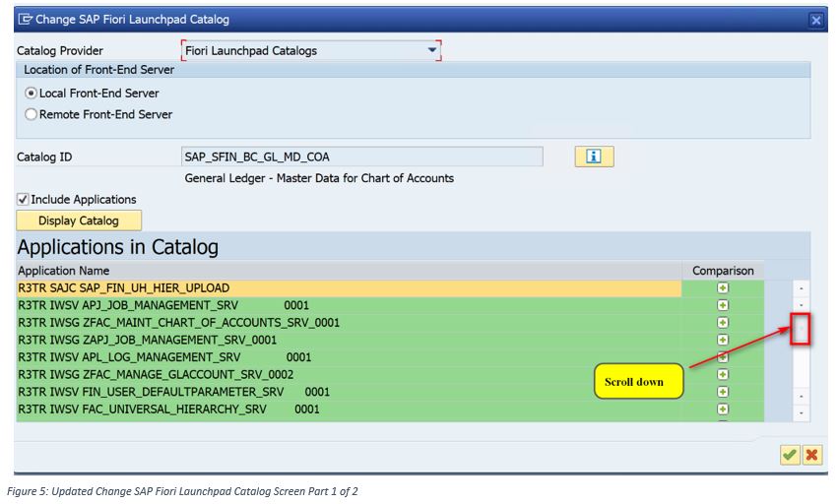This screenshot has width=839, height=504.
Task: Select row R3TR SAJC SAP_FIN_UH_HIER_UPLOAD
Action: coord(349,287)
